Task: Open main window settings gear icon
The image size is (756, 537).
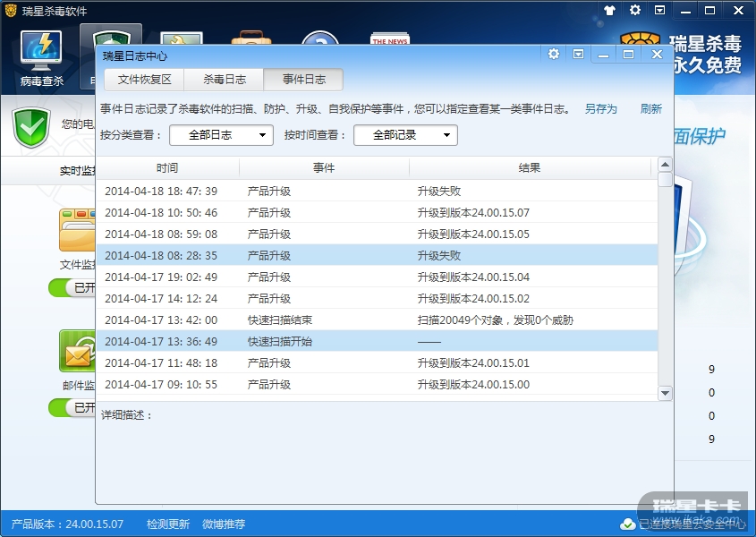Action: click(635, 11)
